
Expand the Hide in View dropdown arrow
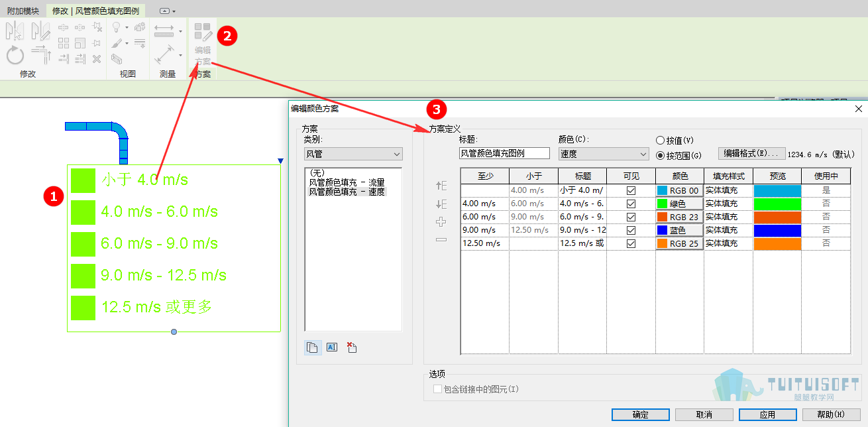tap(126, 27)
